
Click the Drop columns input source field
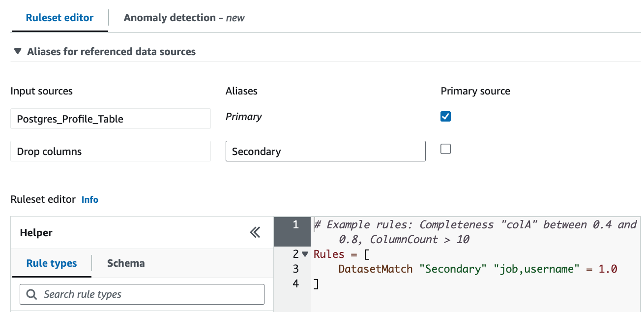pyautogui.click(x=110, y=152)
